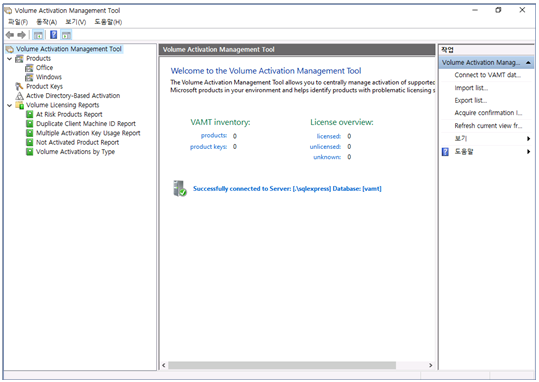Click the root Volume Activation Management Tool icon
This screenshot has width=539, height=382.
(10, 49)
